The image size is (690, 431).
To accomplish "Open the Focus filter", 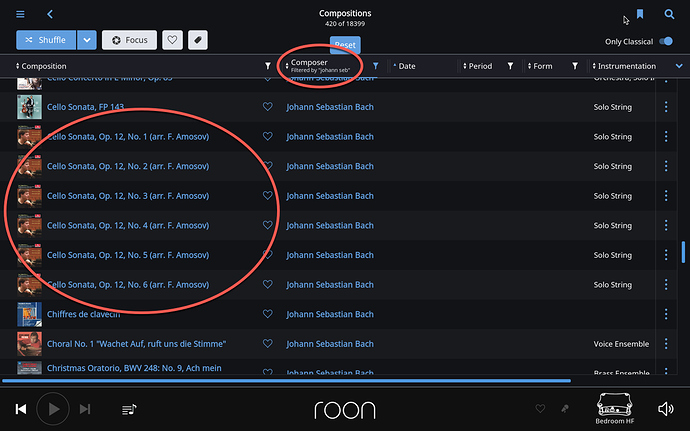I will (129, 40).
